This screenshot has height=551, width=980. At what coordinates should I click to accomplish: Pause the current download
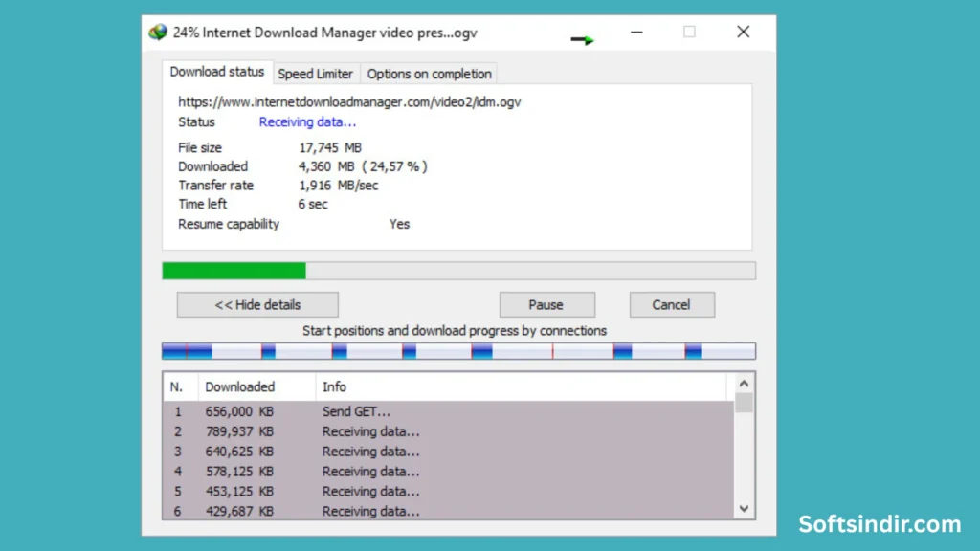coord(546,304)
